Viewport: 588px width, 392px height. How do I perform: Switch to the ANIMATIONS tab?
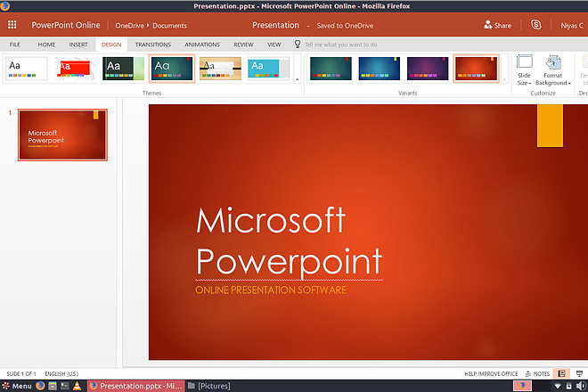(x=202, y=45)
